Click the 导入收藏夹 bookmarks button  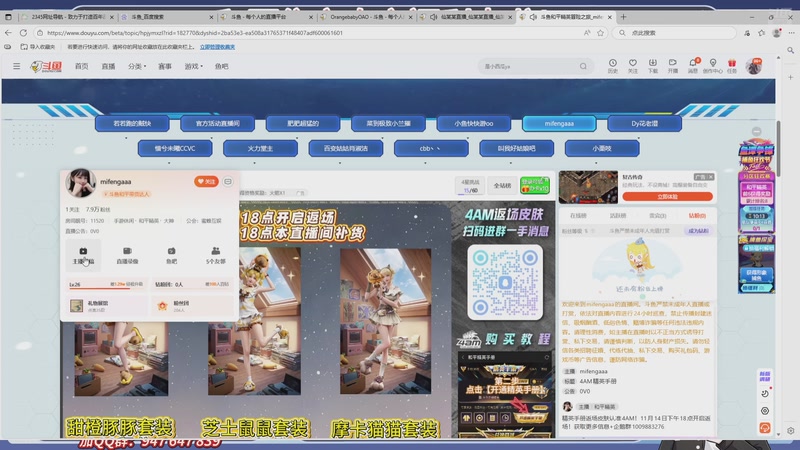38,47
